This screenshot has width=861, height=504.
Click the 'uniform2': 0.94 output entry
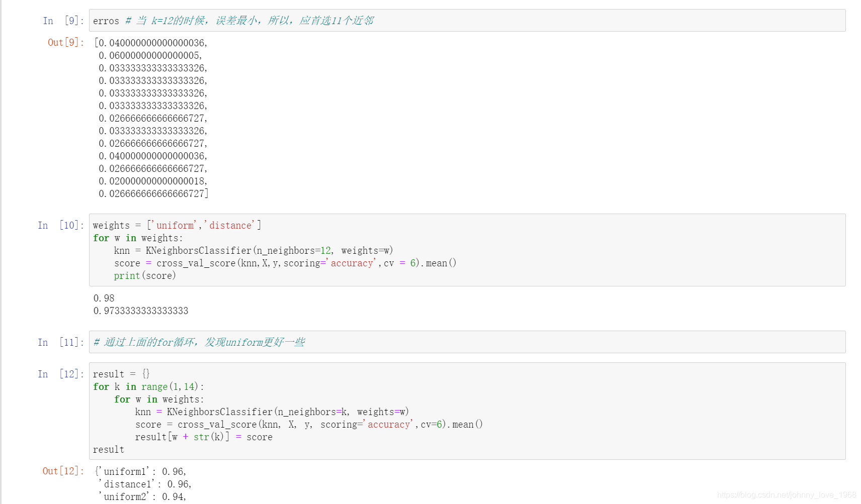(x=142, y=497)
